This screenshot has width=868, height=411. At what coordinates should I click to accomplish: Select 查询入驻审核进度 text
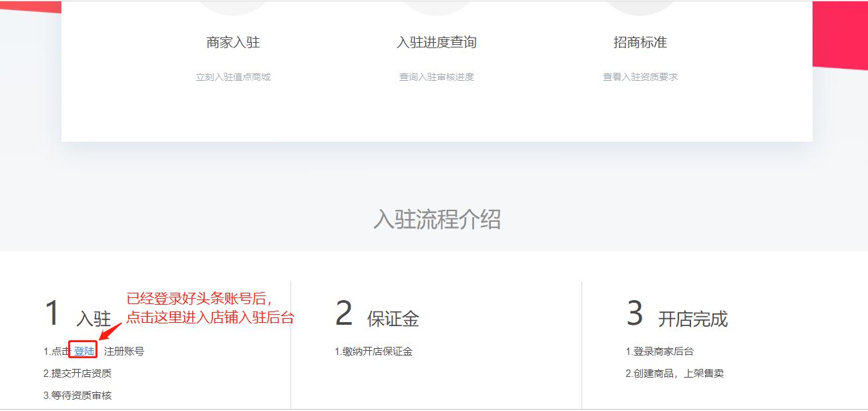click(x=435, y=77)
